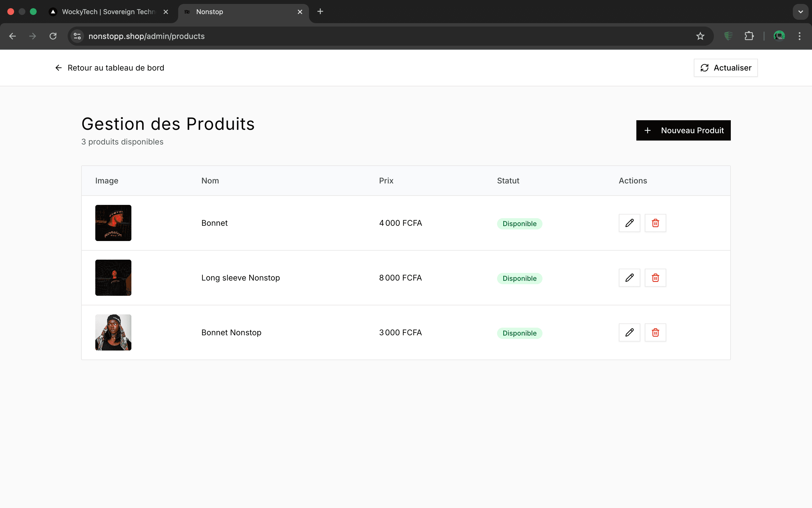Delete the Bonnet Nonstop product
Image resolution: width=812 pixels, height=508 pixels.
[655, 333]
